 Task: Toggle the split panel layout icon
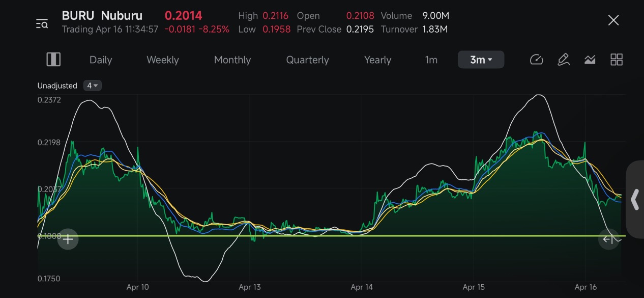(53, 60)
